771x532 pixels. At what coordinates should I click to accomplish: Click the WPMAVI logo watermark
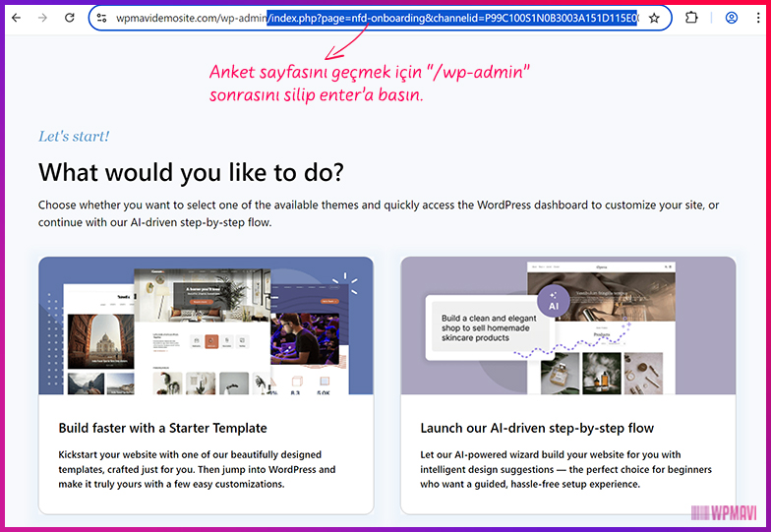tap(727, 512)
